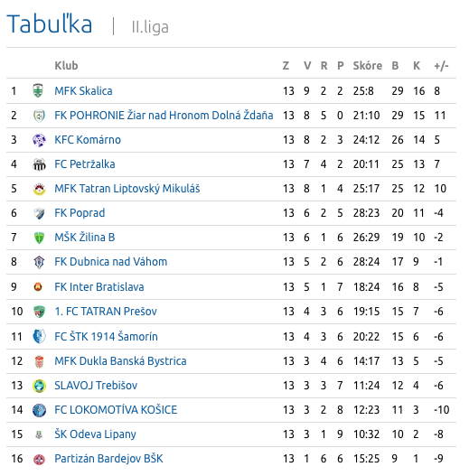Click the SLAVOJ Trebišov round logo
Image resolution: width=469 pixels, height=476 pixels.
click(x=39, y=386)
